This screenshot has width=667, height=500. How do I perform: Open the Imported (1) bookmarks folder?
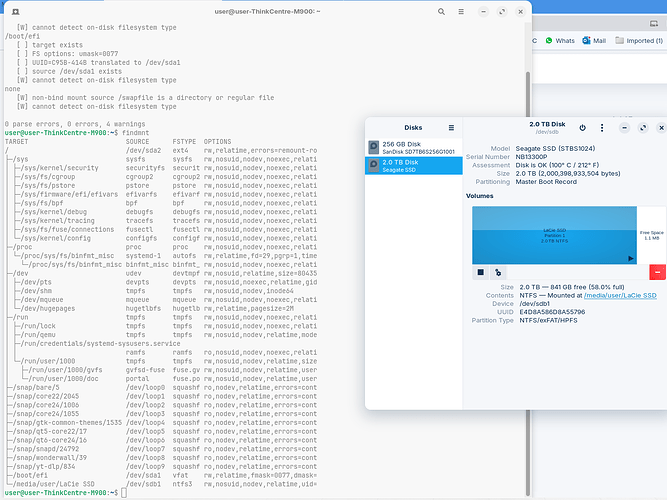click(x=639, y=41)
